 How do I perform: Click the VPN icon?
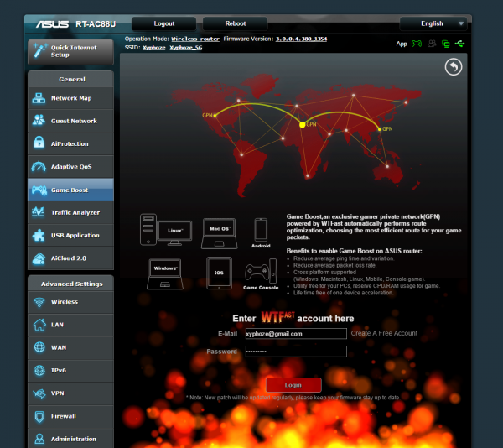(39, 393)
